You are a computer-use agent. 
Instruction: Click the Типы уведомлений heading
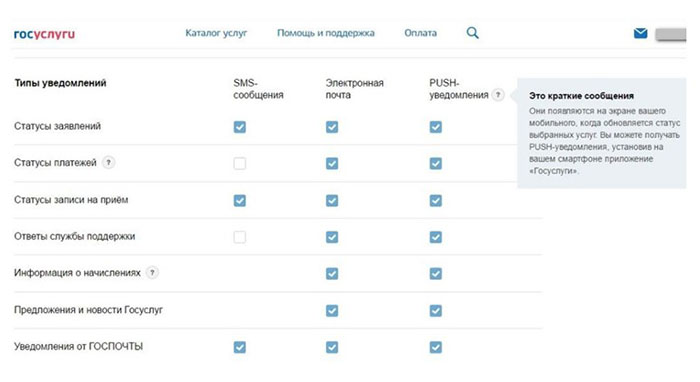point(60,83)
